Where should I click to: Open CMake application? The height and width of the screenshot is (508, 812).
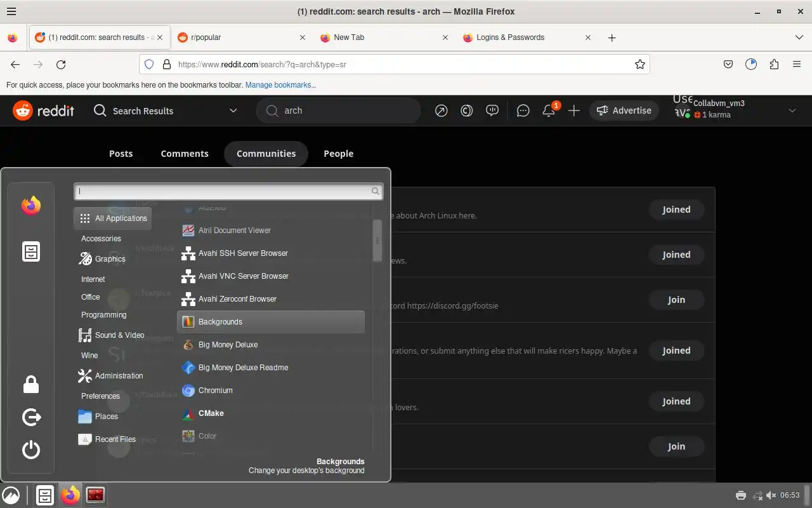270,413
